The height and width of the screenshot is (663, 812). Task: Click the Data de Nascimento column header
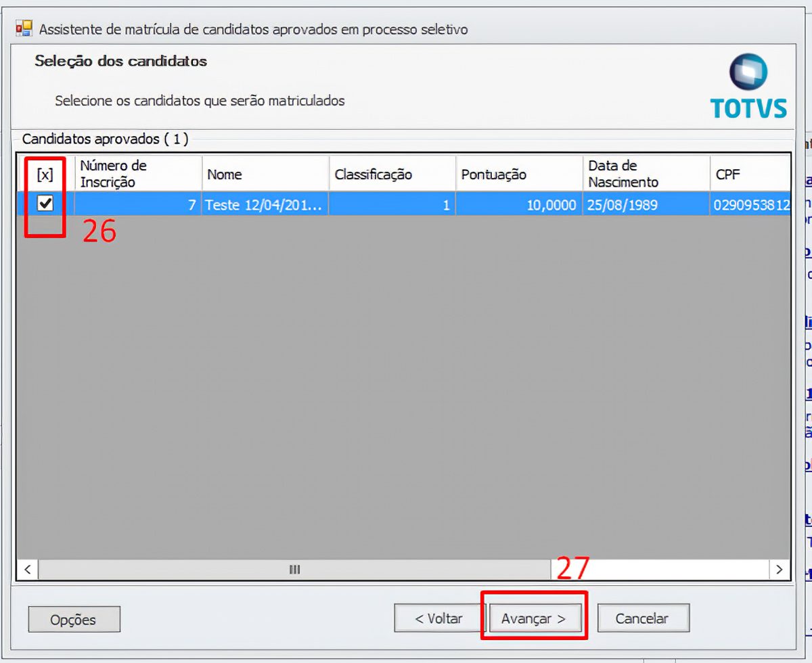[646, 174]
